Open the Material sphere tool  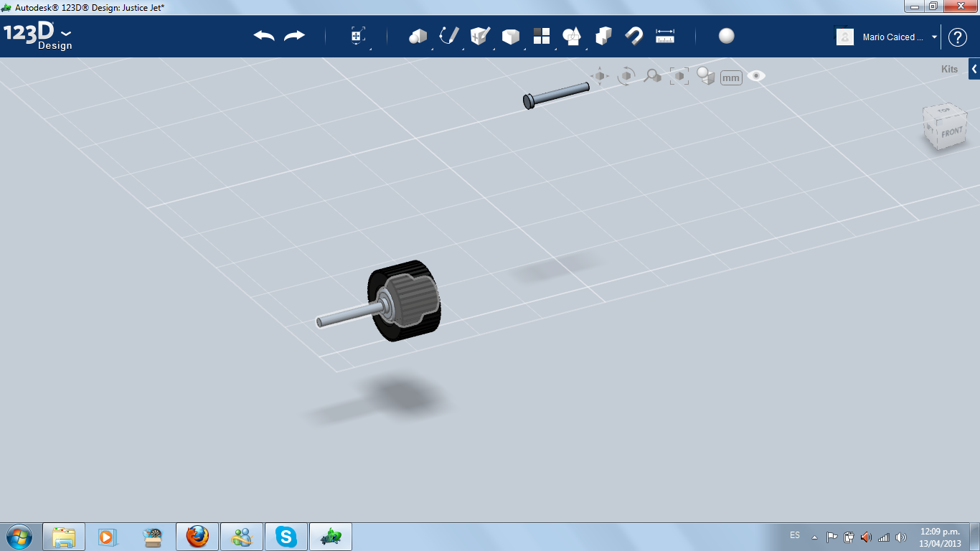click(727, 36)
